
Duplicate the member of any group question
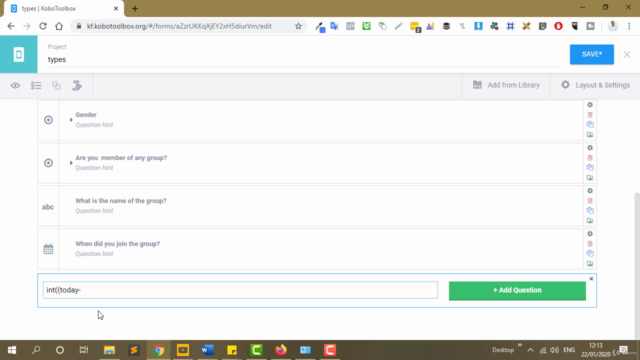tap(590, 167)
